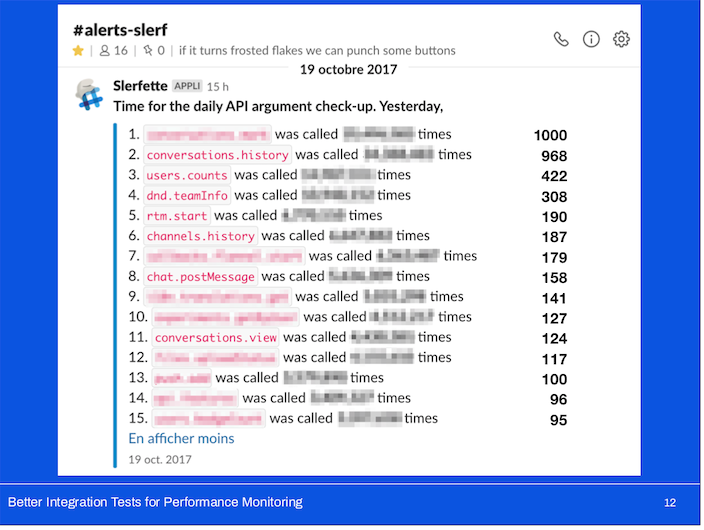Click the #alerts-slerf channel title

coord(120,30)
